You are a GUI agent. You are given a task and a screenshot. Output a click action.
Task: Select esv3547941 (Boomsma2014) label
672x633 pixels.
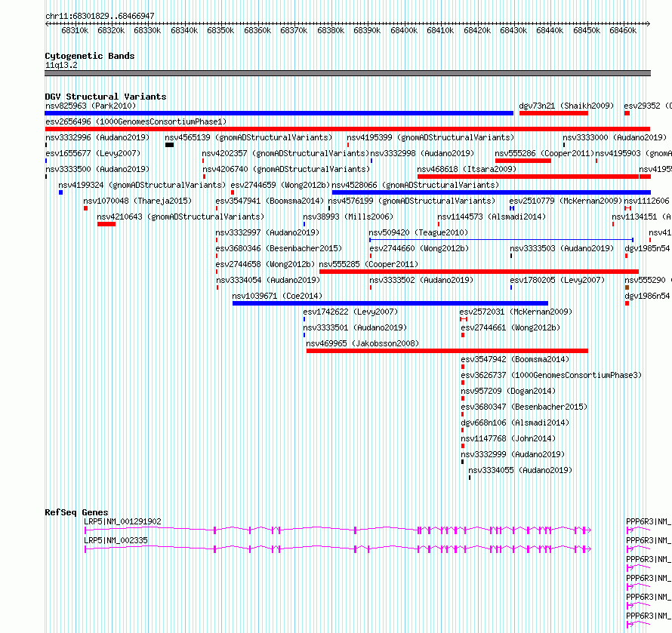click(x=270, y=201)
